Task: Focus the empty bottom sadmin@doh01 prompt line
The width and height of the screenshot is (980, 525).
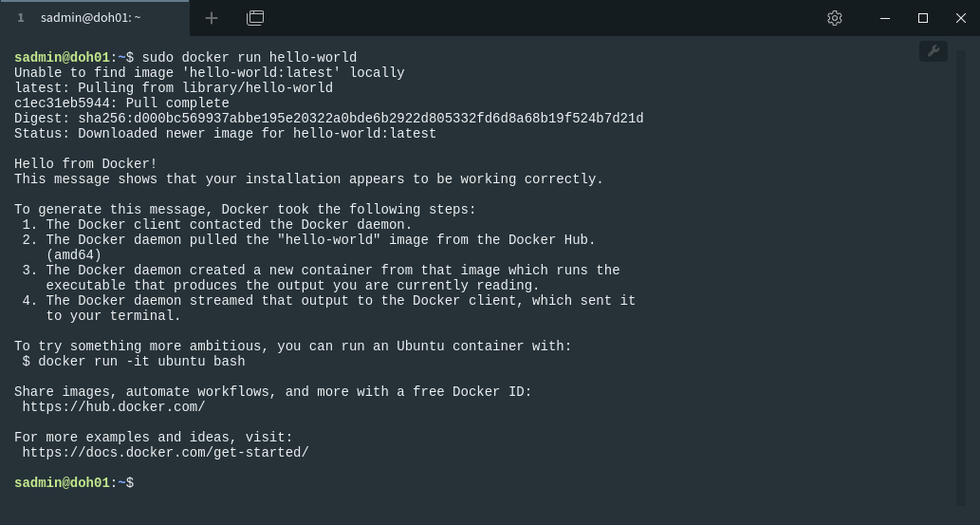Action: coord(74,483)
